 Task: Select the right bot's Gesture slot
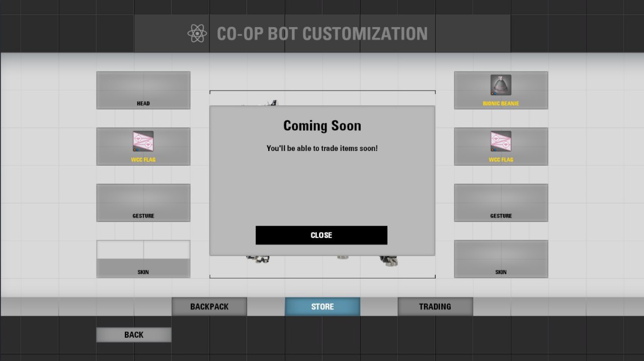pyautogui.click(x=501, y=203)
